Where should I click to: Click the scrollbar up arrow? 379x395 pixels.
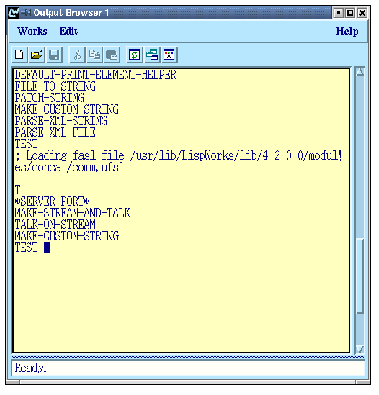coord(360,72)
